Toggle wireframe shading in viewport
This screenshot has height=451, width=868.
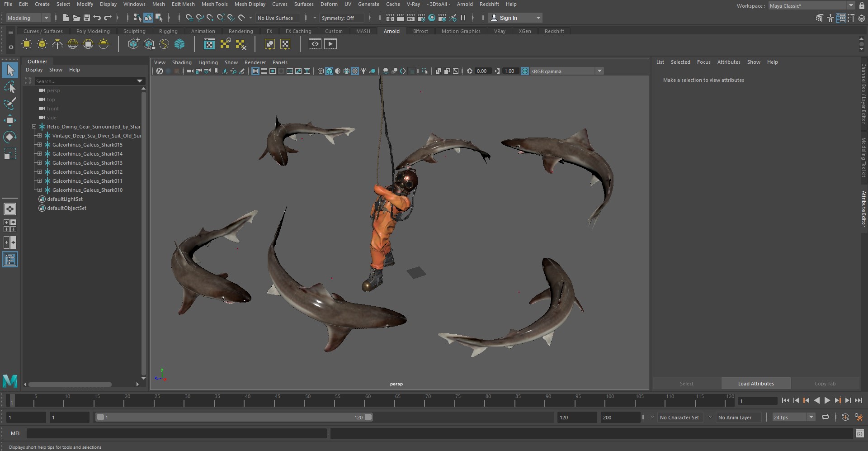click(321, 71)
